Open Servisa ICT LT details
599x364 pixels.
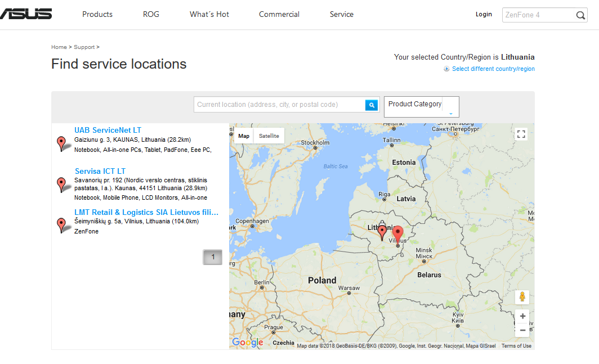click(100, 171)
